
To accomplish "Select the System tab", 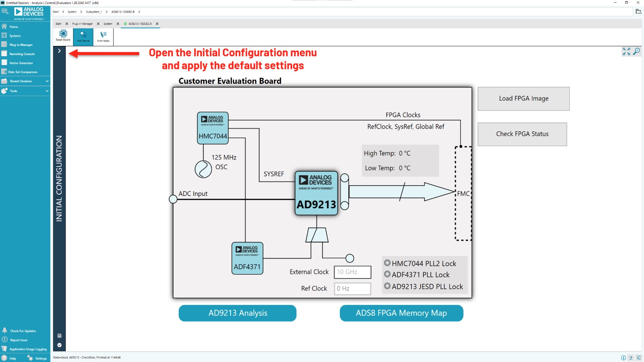I will point(108,23).
